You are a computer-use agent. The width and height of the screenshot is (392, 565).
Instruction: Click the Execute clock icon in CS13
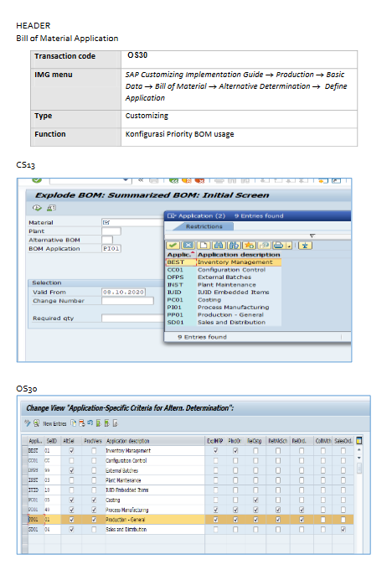coord(37,208)
